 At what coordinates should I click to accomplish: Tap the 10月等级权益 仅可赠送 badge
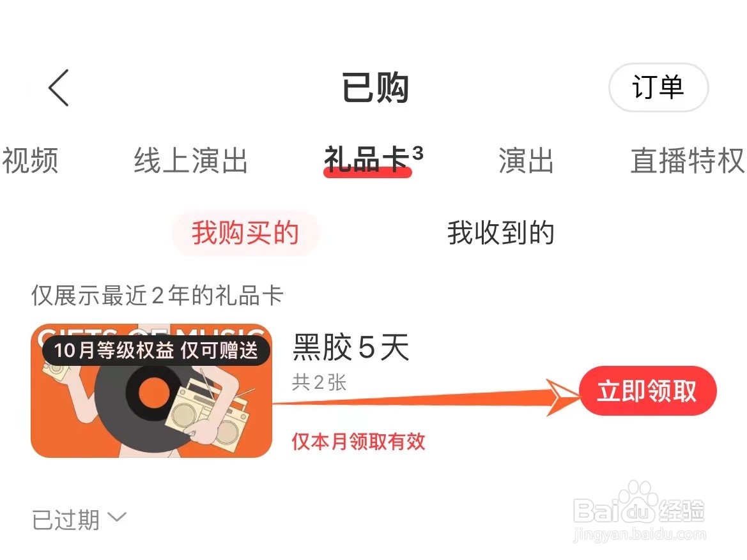coord(156,351)
